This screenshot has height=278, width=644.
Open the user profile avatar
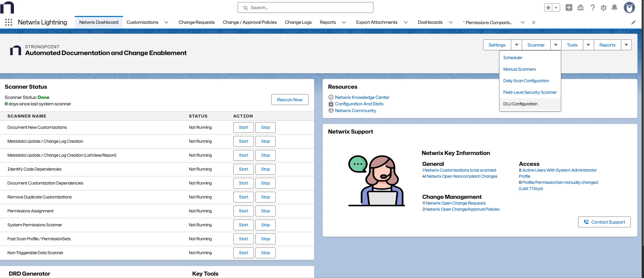[629, 7]
